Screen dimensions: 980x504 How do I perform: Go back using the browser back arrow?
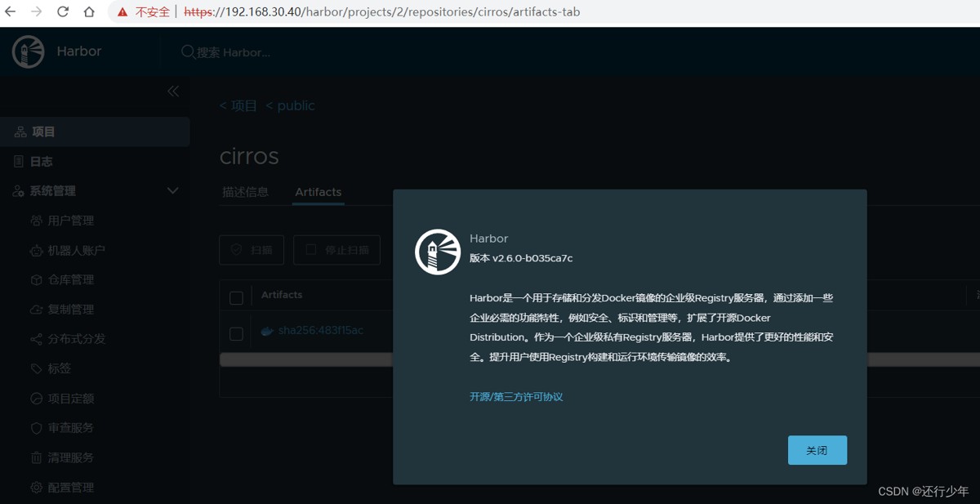[x=11, y=12]
